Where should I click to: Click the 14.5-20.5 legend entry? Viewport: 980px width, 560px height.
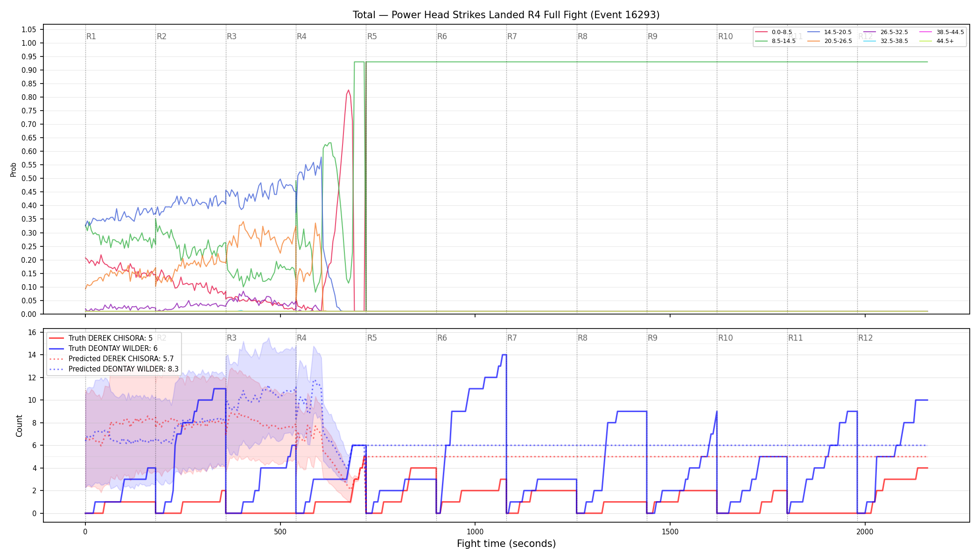[829, 32]
